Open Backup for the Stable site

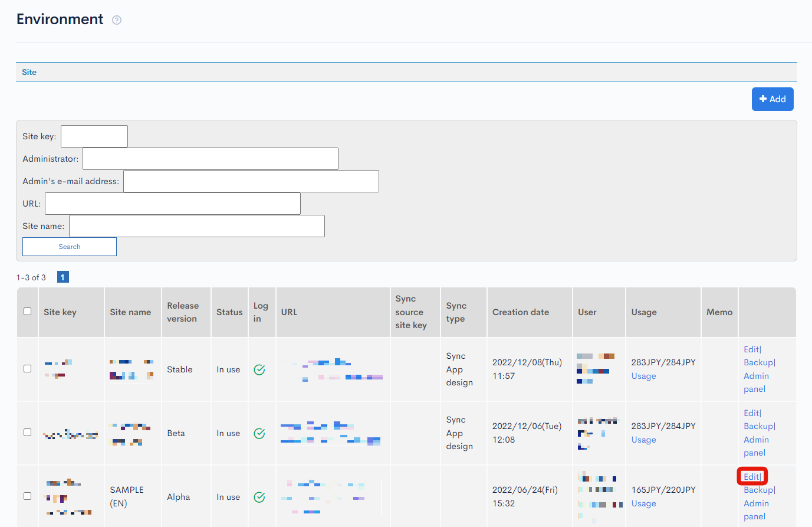click(x=758, y=363)
